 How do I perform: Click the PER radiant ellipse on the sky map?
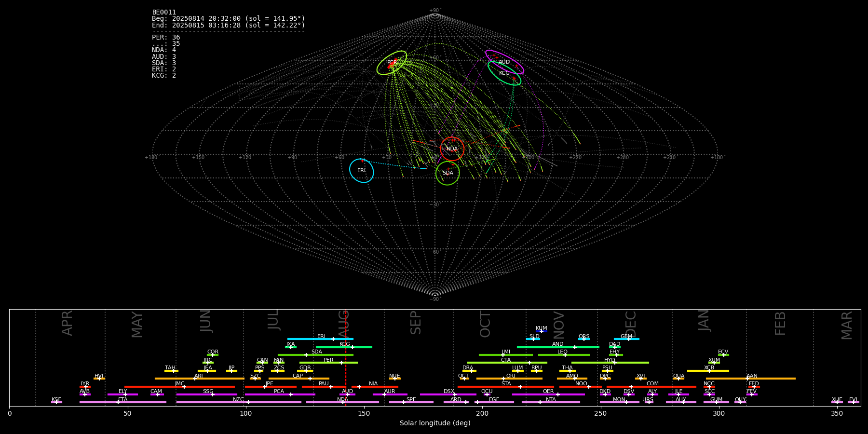tap(392, 63)
